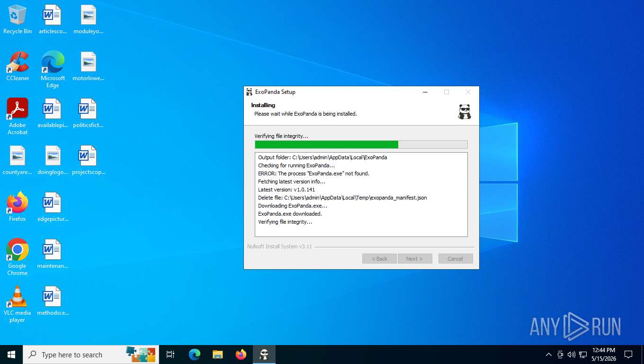The image size is (644, 364).
Task: Select the politicsfict... Word document
Action: coord(88,114)
